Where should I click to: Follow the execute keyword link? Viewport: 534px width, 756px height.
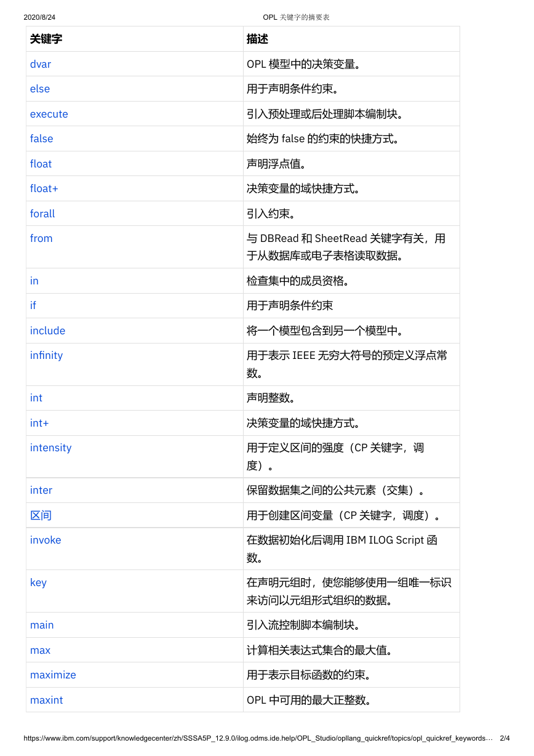[x=49, y=114]
